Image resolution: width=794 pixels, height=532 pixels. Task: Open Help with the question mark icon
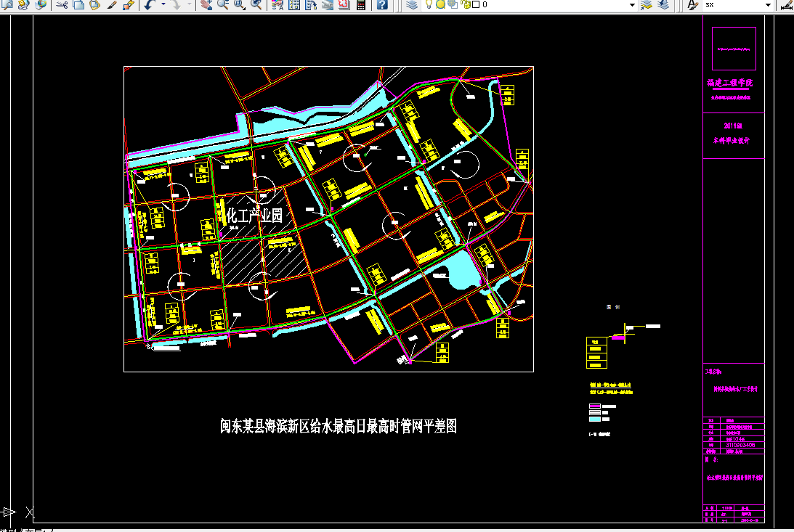[x=382, y=4]
